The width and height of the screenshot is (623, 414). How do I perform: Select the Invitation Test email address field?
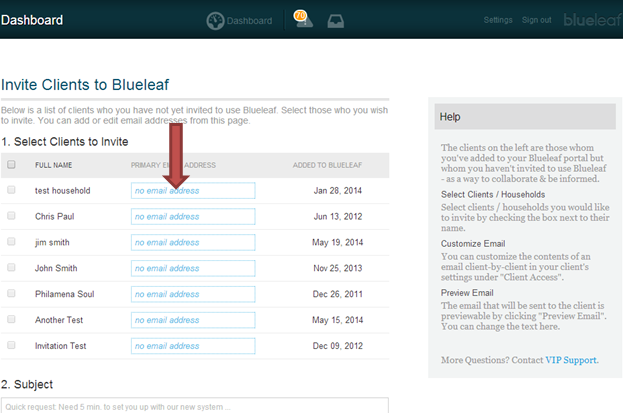(x=193, y=346)
